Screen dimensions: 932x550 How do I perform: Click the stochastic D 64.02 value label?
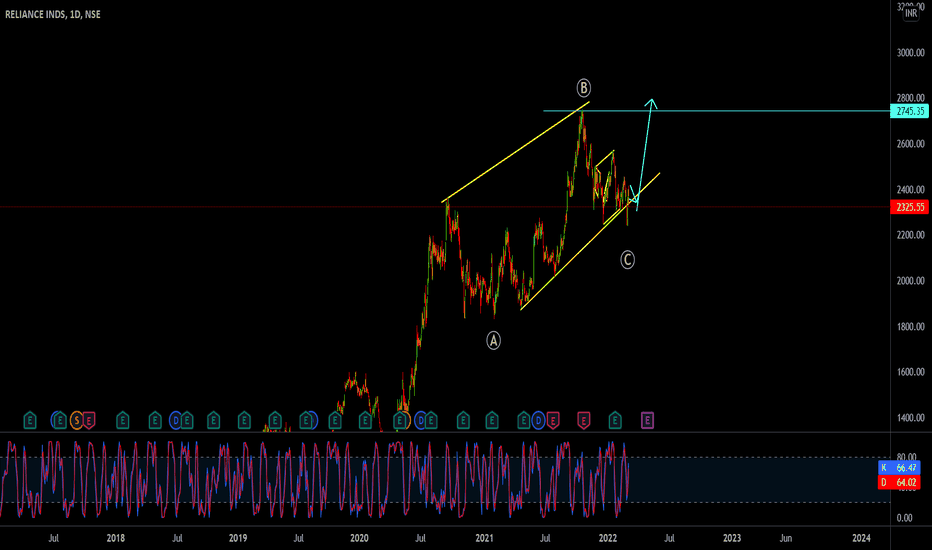[x=899, y=482]
